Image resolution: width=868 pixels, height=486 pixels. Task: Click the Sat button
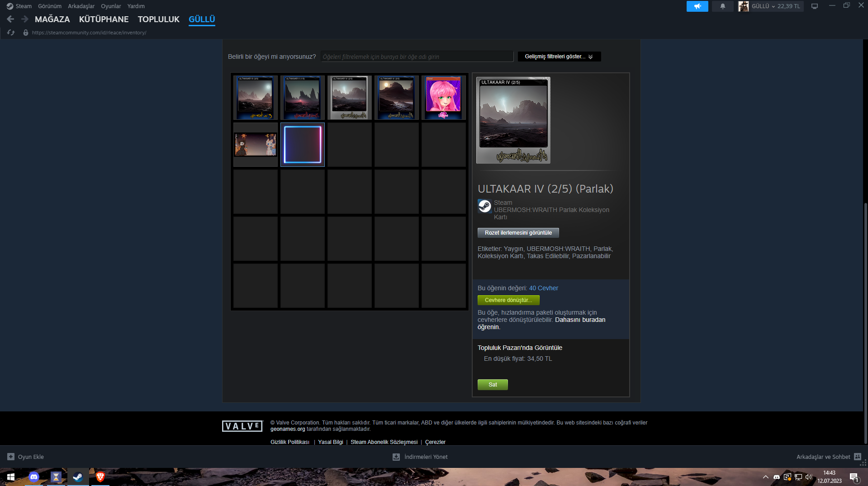tap(493, 385)
